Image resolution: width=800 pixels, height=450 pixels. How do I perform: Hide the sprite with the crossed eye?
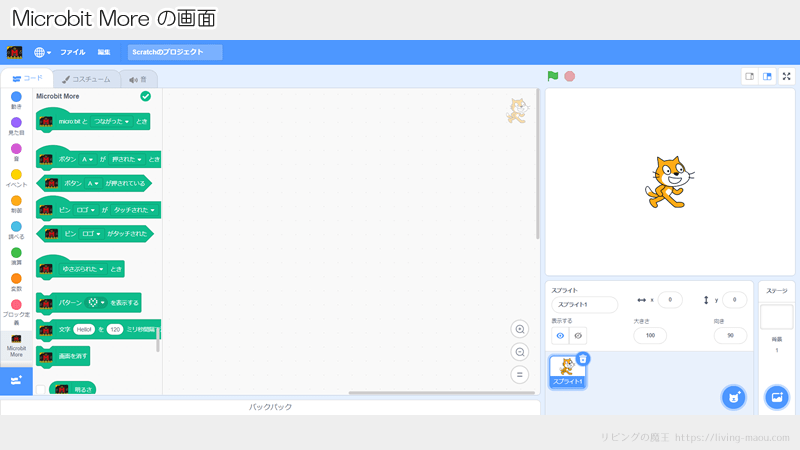tap(578, 336)
